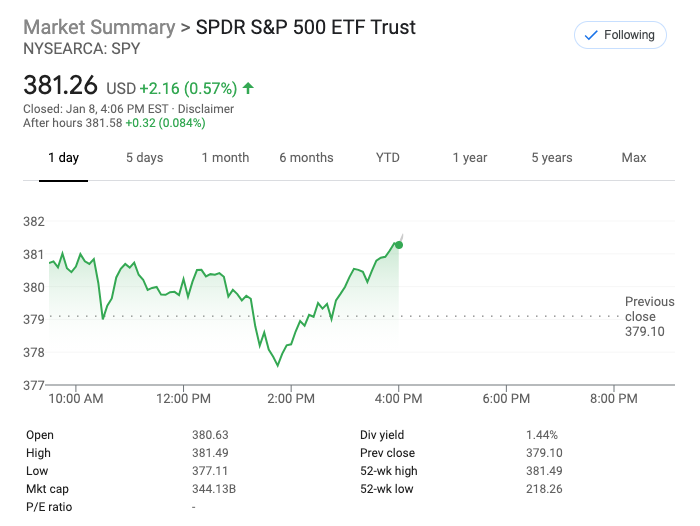Switch to the 5 days tab

click(144, 158)
